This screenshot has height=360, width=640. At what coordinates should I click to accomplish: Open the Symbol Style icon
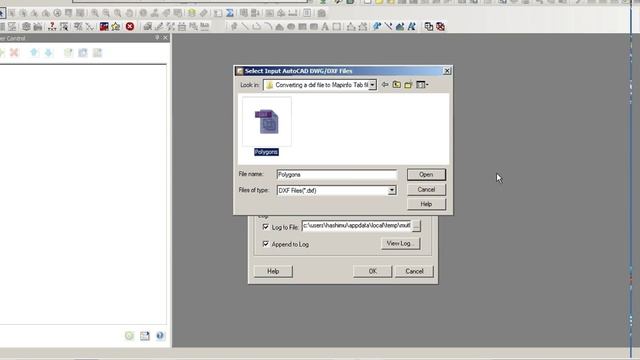point(377,27)
